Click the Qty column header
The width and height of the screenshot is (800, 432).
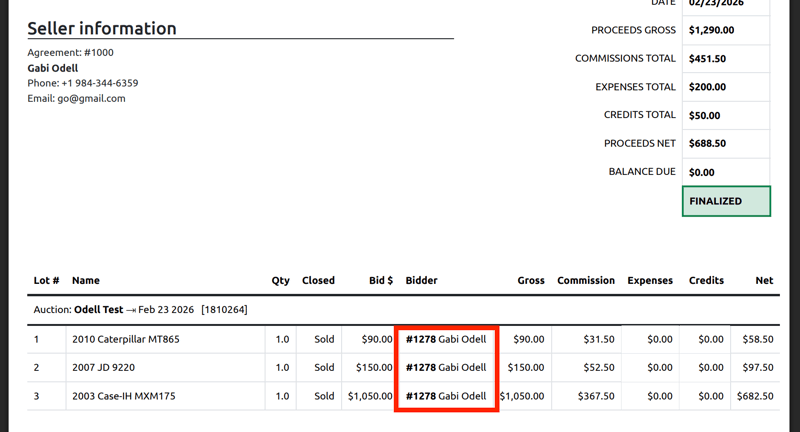(281, 281)
